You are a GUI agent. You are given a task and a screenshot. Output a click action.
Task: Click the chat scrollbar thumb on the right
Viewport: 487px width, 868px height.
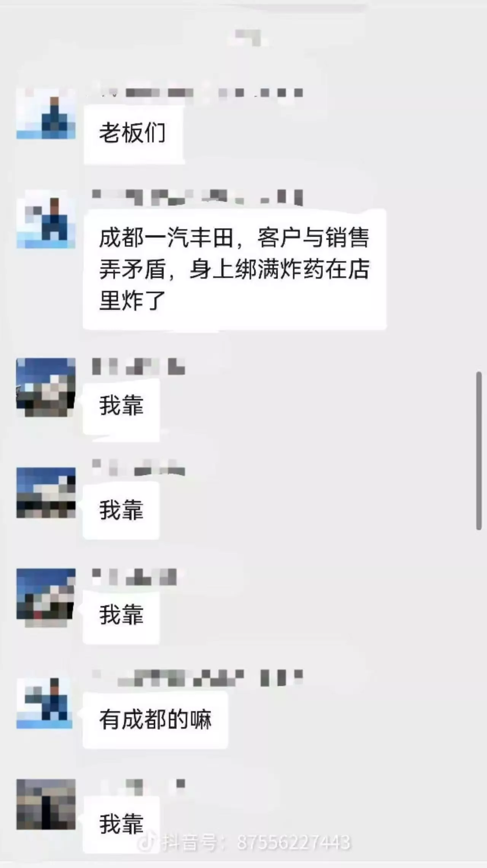(479, 451)
